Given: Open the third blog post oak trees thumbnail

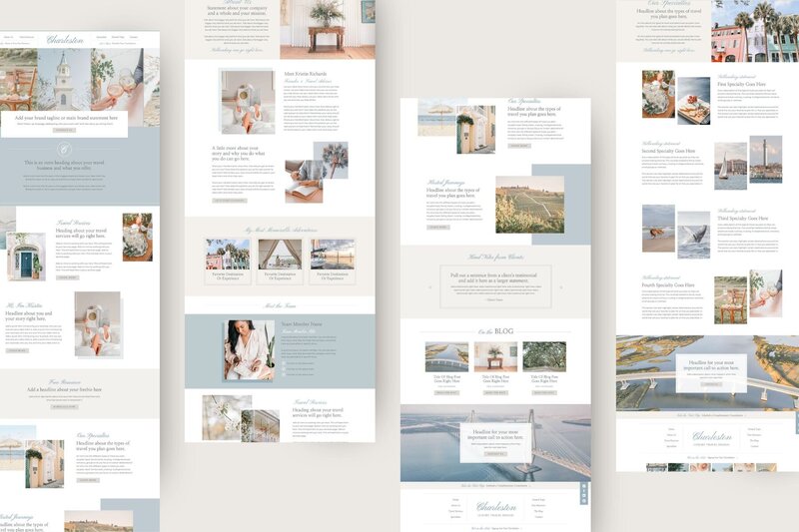Looking at the screenshot, I should pyautogui.click(x=544, y=356).
